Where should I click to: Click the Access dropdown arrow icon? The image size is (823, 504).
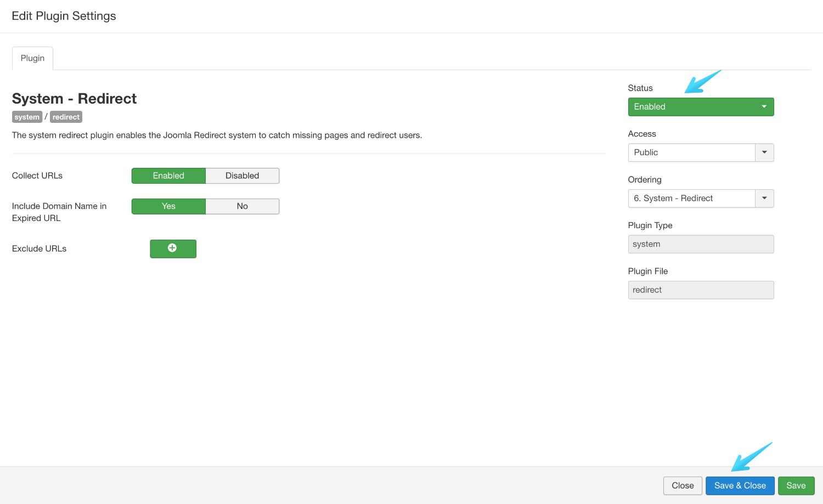pyautogui.click(x=764, y=152)
